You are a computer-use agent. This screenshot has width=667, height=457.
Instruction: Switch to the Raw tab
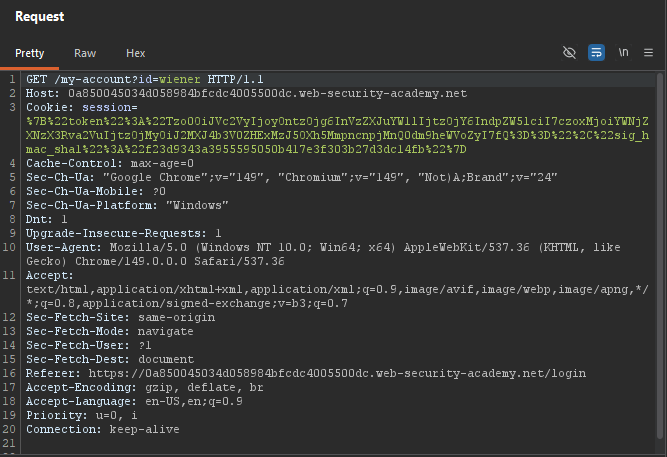tap(85, 53)
